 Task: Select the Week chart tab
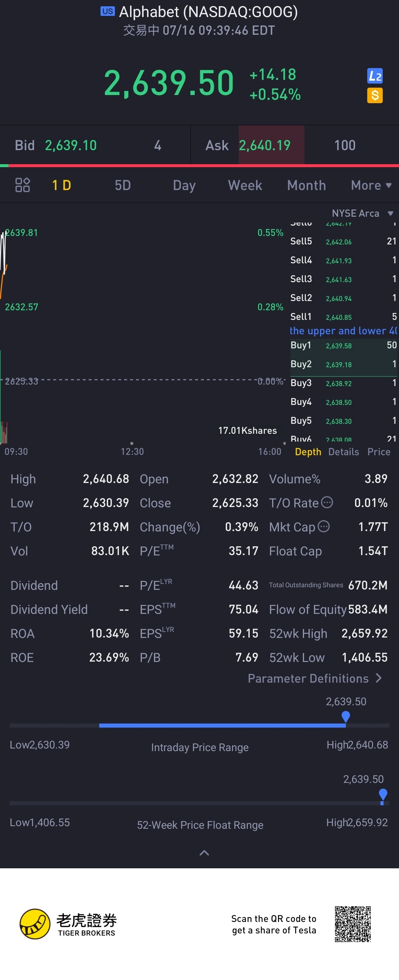pos(245,185)
